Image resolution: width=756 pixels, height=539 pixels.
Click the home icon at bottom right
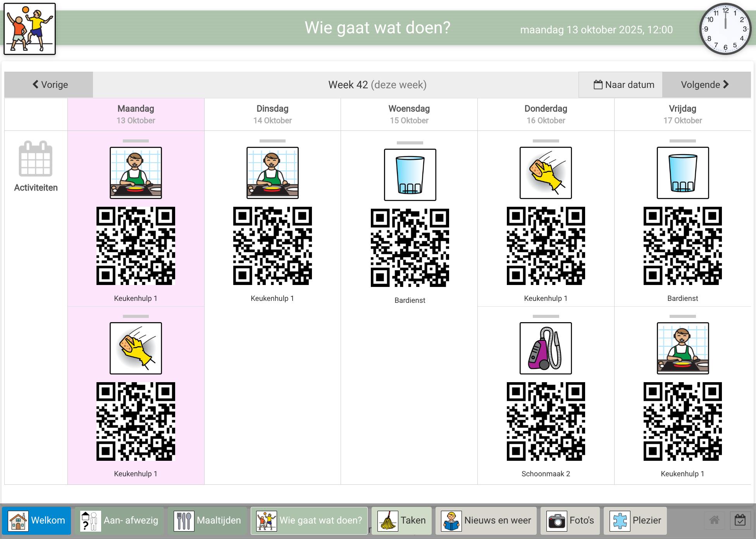(x=714, y=520)
